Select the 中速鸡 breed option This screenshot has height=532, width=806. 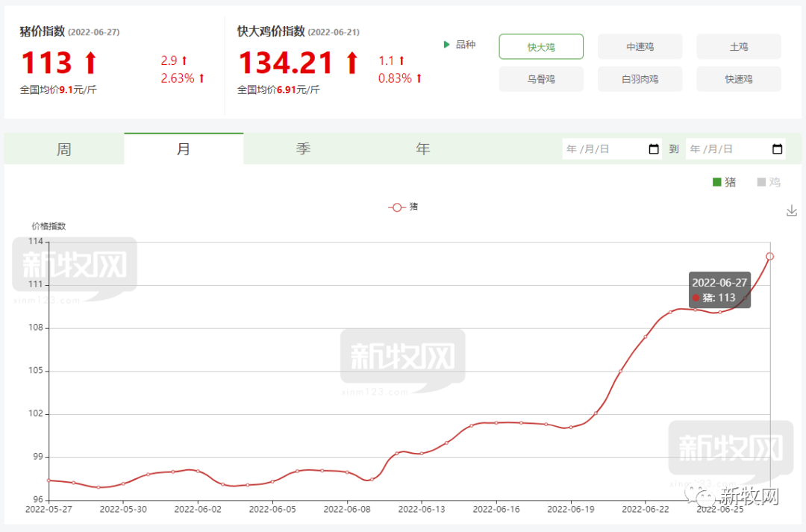click(640, 47)
